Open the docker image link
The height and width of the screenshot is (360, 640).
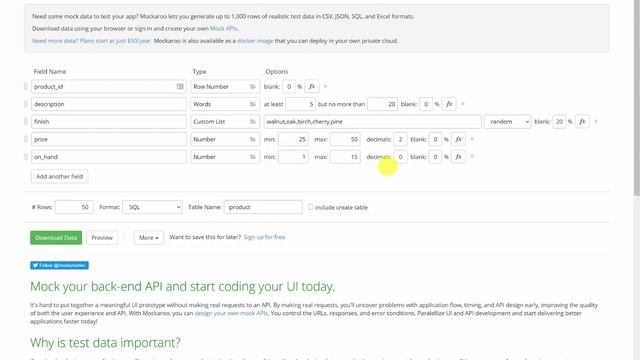(255, 41)
